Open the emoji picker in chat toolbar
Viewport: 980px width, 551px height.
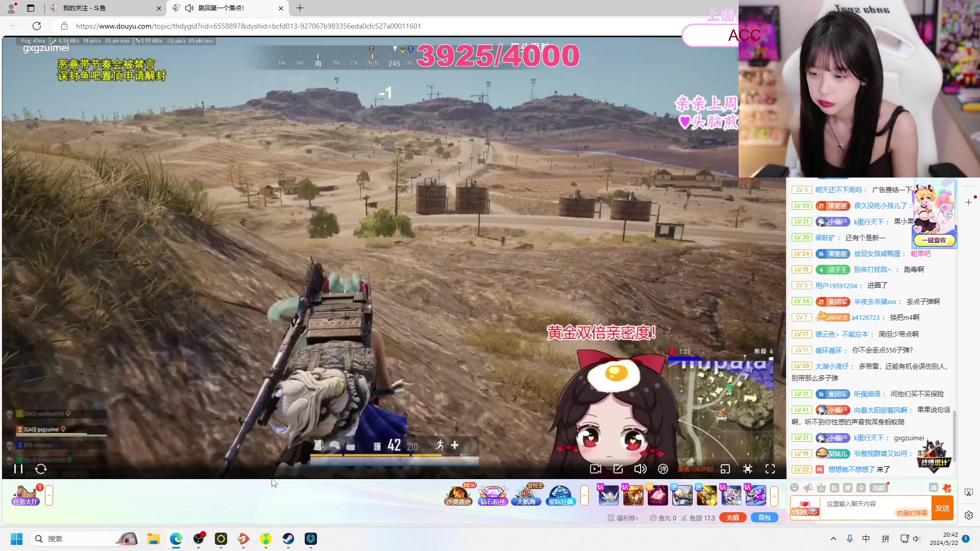[x=794, y=488]
